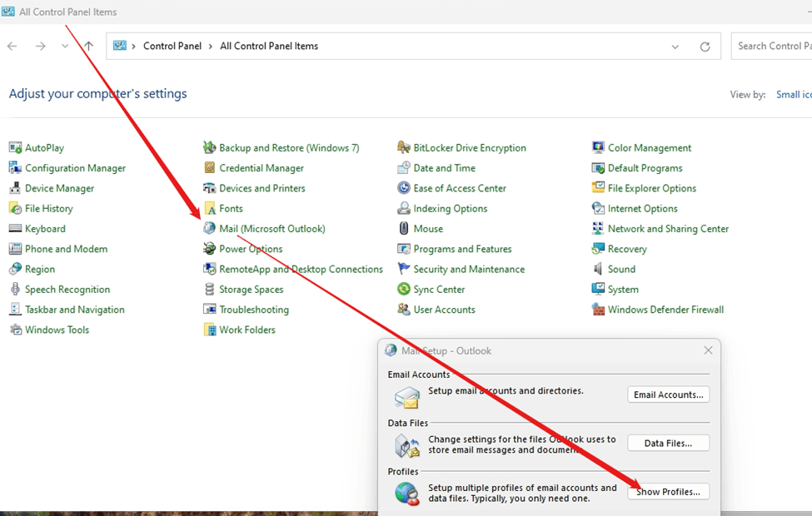Go up one folder level
The height and width of the screenshot is (516, 812).
[88, 46]
